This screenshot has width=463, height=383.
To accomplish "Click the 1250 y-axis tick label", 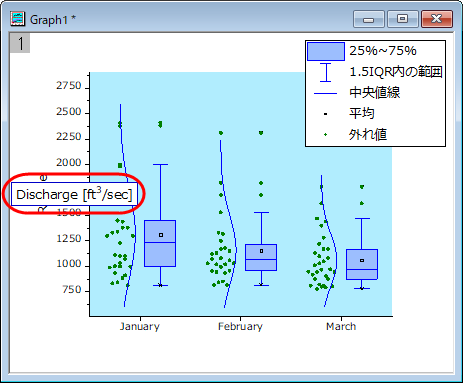I will pyautogui.click(x=69, y=238).
